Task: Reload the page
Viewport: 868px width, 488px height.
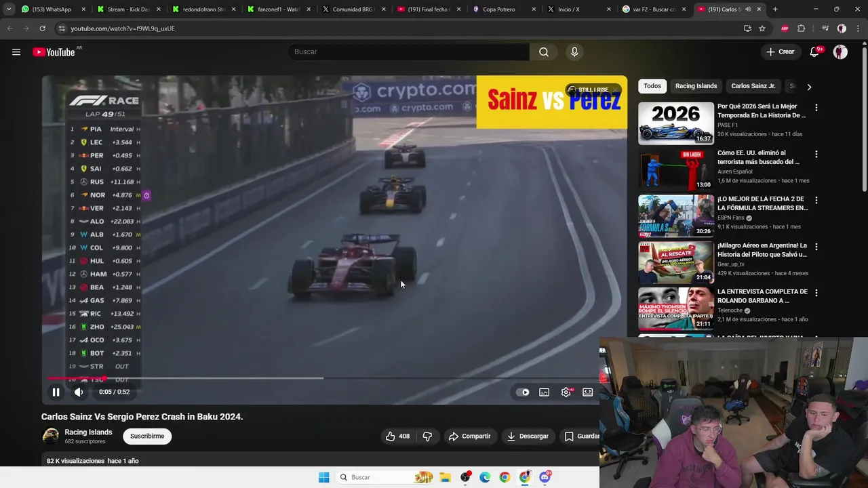Action: [x=42, y=28]
